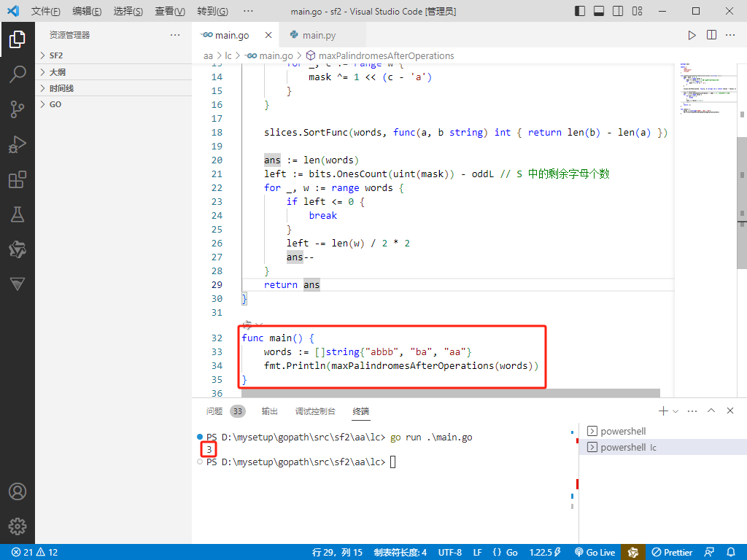Select the 终端 terminal tab
Screen dimensions: 747x560
(x=360, y=411)
